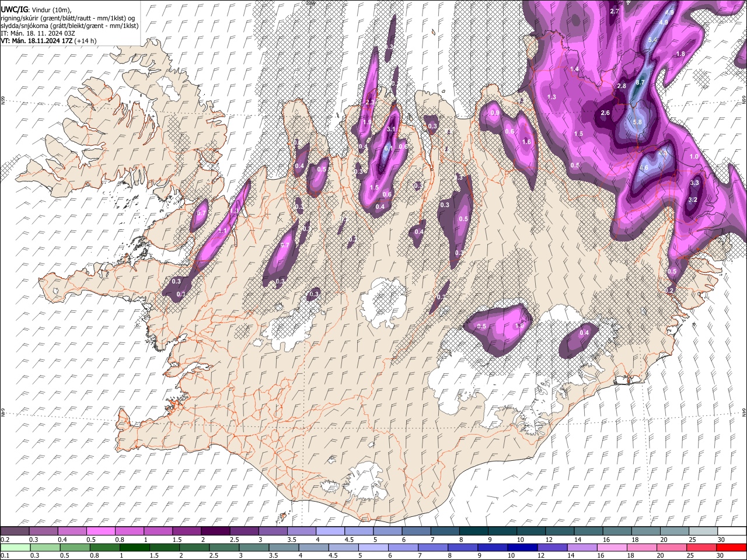Click the 1.9 value below 2.3
The height and width of the screenshot is (560, 747).
click(367, 123)
